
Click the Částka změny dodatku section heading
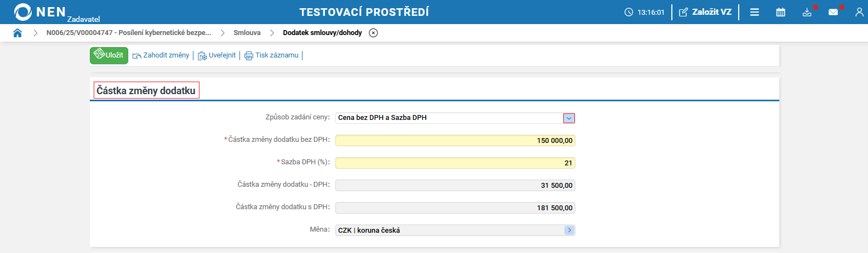[x=146, y=90]
